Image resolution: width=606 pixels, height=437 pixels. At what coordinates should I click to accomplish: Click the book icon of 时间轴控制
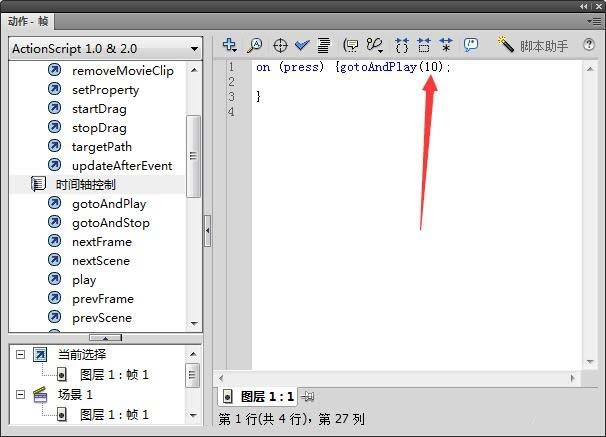coord(38,184)
